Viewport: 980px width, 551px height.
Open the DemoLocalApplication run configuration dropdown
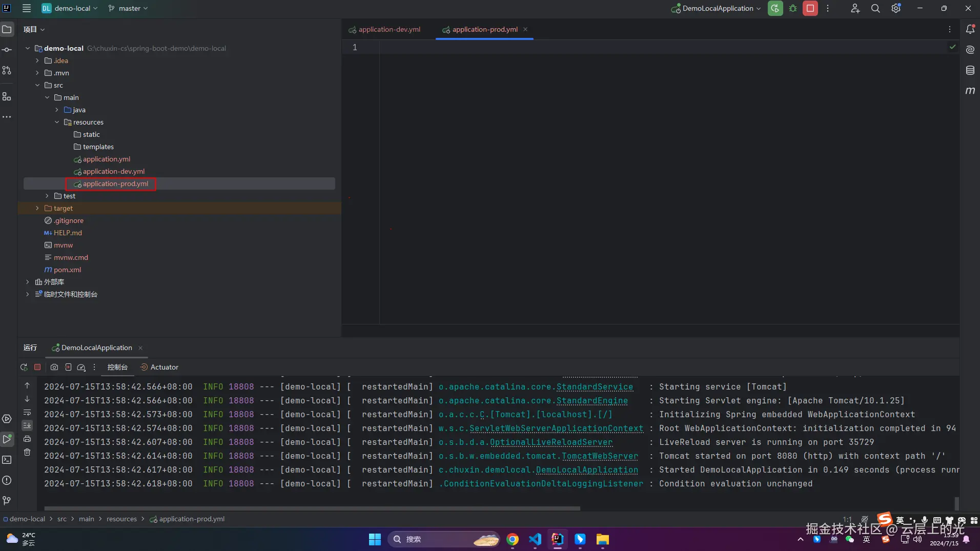click(x=717, y=8)
